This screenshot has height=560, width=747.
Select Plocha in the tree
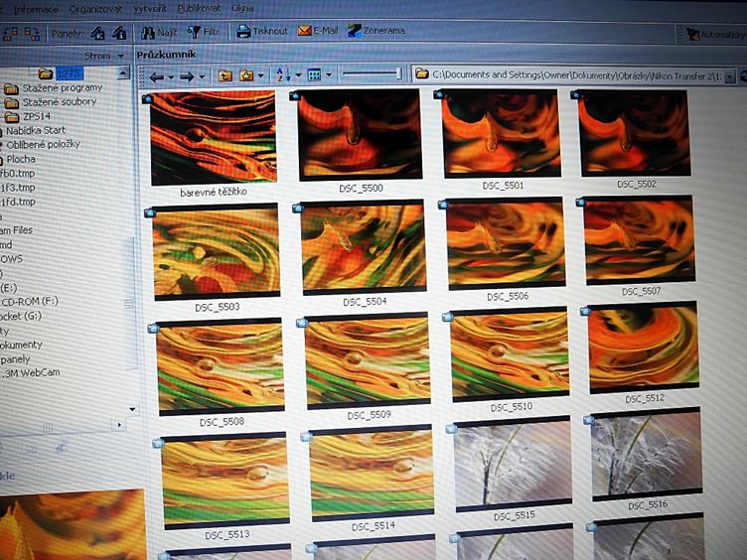tap(21, 159)
